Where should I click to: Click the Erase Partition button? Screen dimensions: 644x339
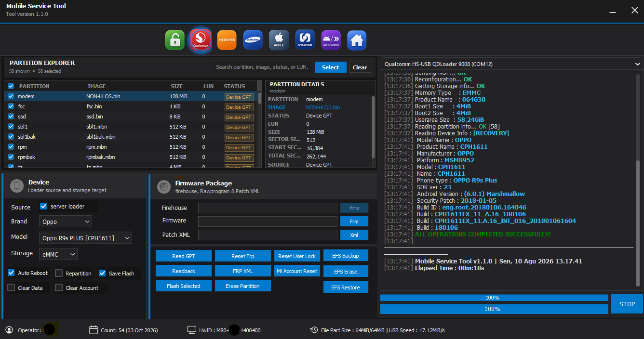coord(243,286)
